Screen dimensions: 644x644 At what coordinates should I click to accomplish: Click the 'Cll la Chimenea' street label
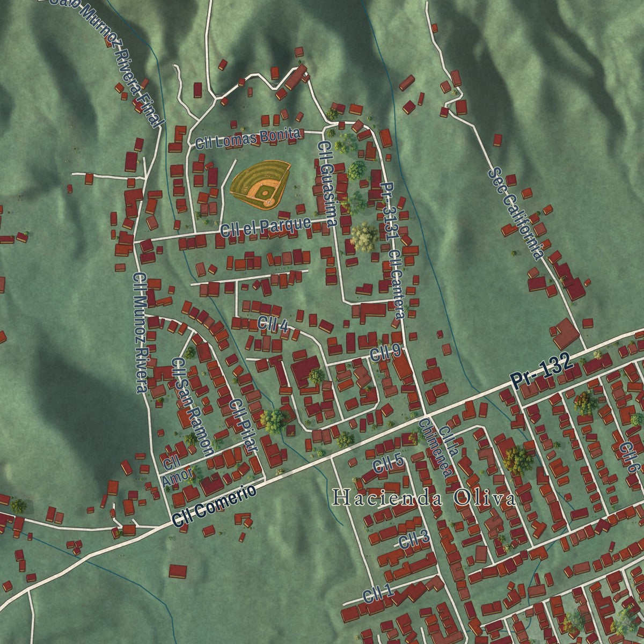coord(440,448)
